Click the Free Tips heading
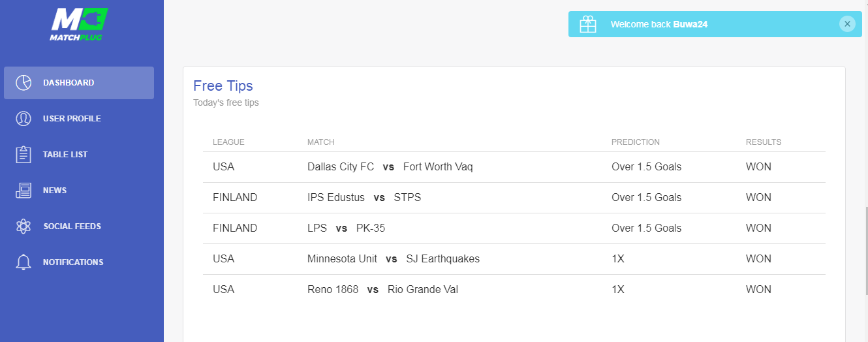This screenshot has height=342, width=868. click(x=223, y=85)
